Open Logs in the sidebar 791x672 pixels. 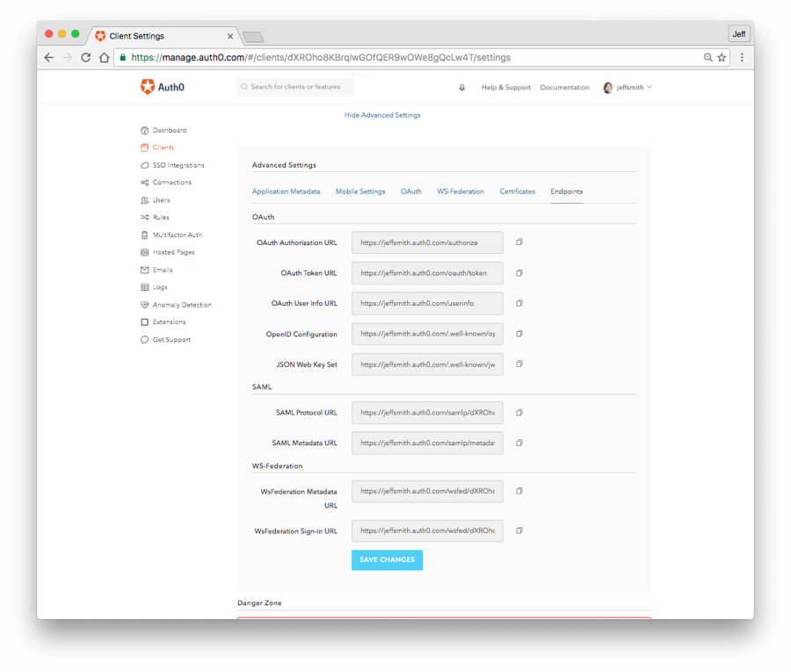pyautogui.click(x=154, y=287)
